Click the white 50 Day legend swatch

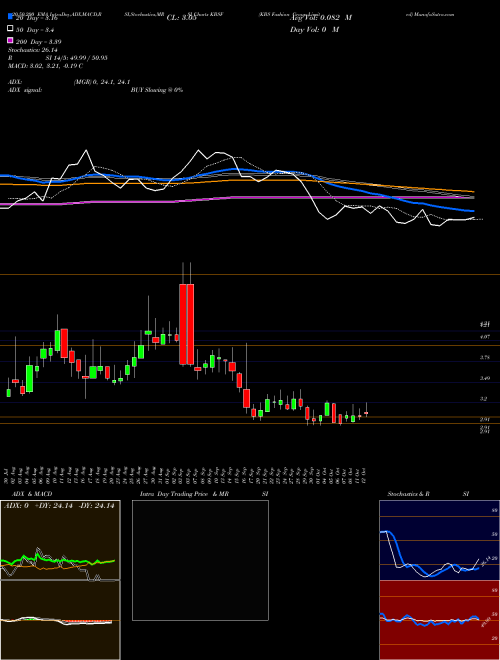[10, 29]
